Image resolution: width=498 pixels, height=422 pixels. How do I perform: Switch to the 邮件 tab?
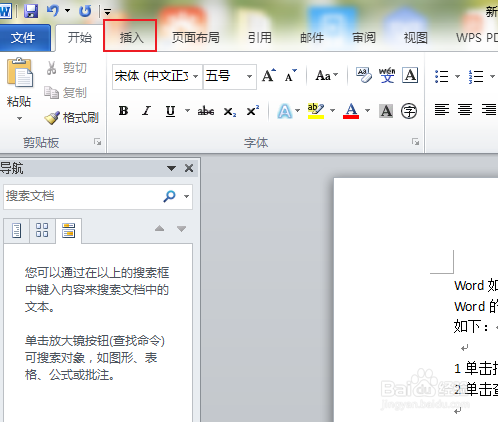pyautogui.click(x=312, y=37)
